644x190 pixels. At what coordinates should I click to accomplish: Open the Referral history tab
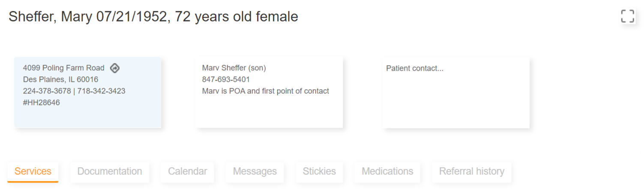pyautogui.click(x=472, y=172)
